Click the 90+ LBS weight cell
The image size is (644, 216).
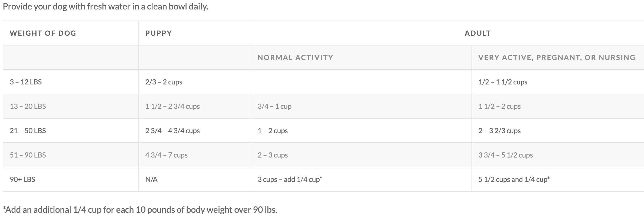click(x=22, y=179)
